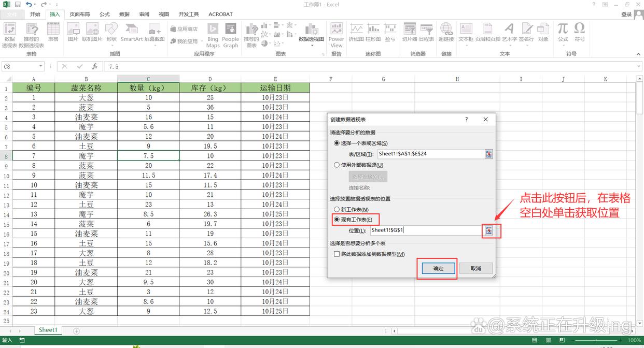This screenshot has height=348, width=644.
Task: Click the Timeline (日程表) filter icon
Action: (427, 32)
